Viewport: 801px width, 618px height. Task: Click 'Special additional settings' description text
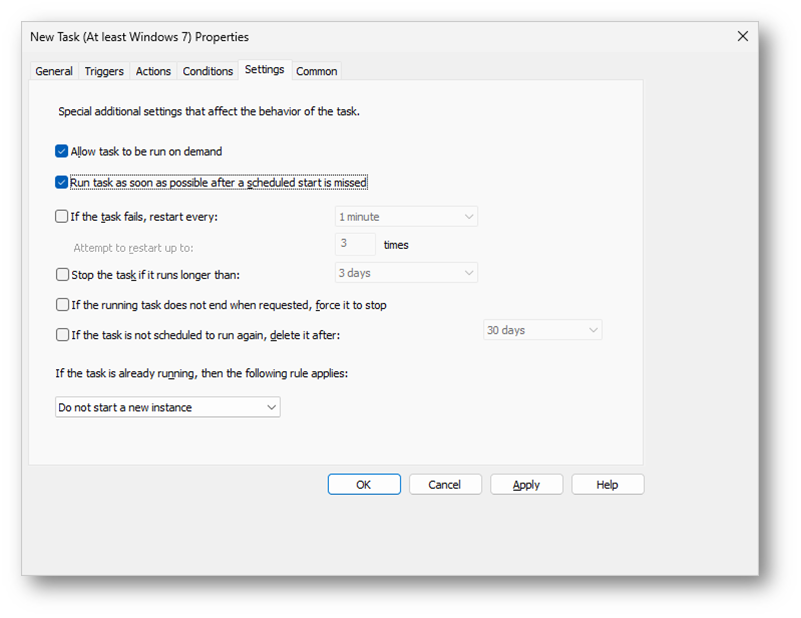[208, 111]
